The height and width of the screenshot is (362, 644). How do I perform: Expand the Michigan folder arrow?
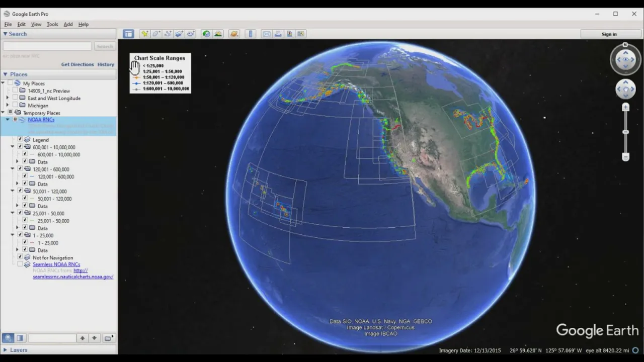pos(7,106)
